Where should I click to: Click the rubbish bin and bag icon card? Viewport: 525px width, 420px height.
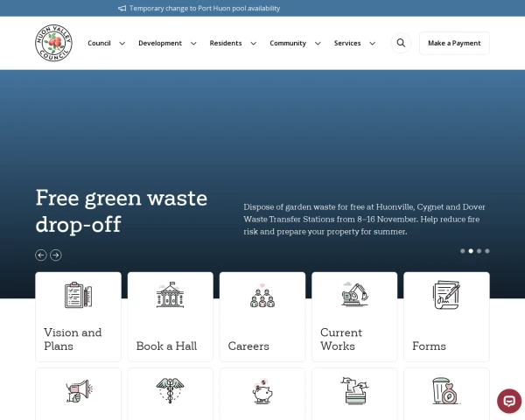tap(446, 391)
